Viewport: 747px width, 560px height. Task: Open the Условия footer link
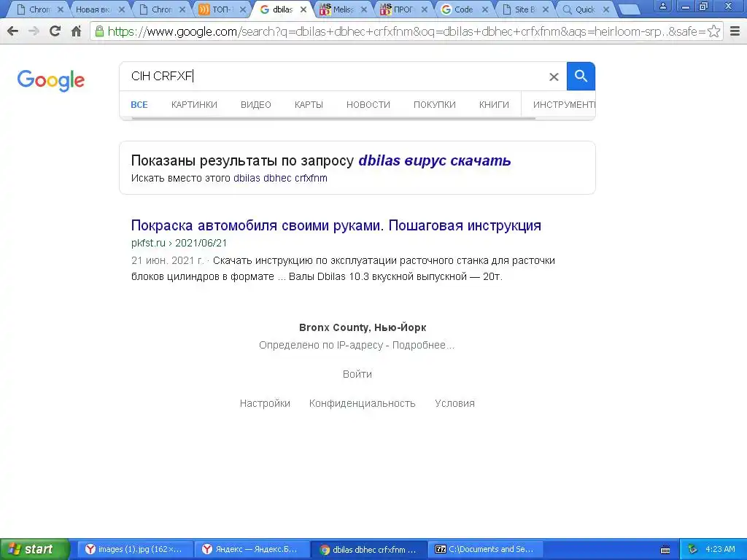pyautogui.click(x=454, y=403)
